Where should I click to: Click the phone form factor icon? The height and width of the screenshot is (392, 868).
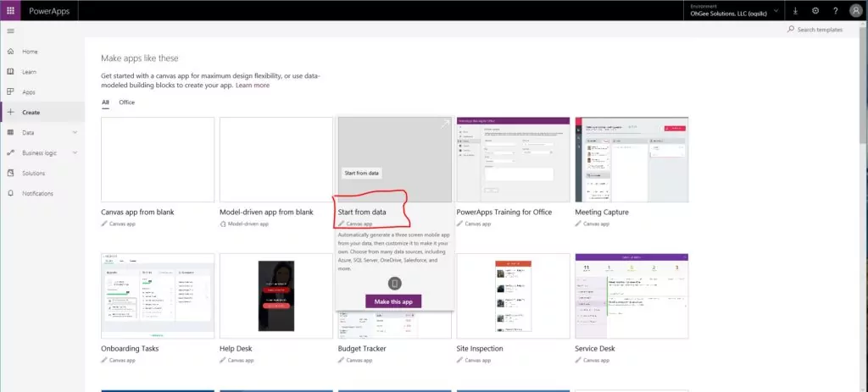tap(394, 283)
